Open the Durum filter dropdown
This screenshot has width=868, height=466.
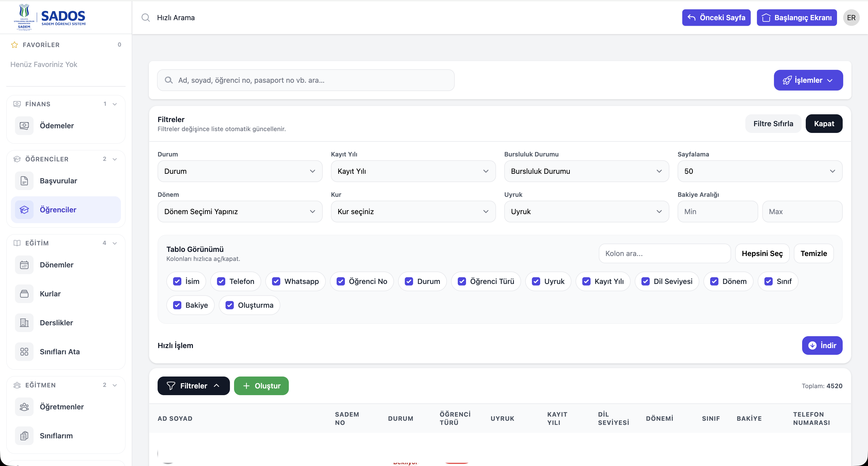coord(240,171)
